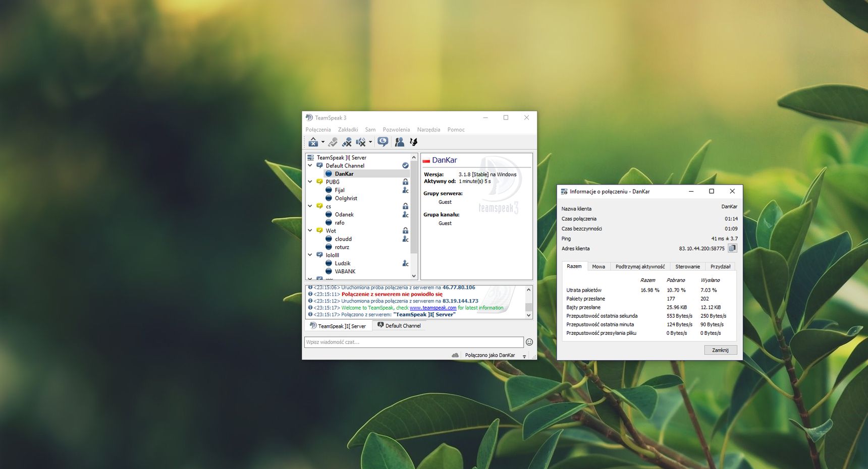
Task: Collapse the Default Channel tree node
Action: (x=310, y=165)
